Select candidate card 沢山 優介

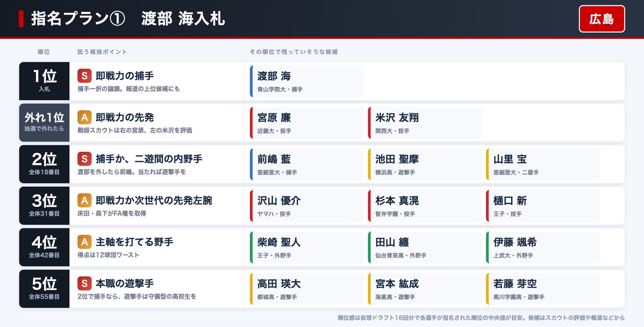coord(307,206)
